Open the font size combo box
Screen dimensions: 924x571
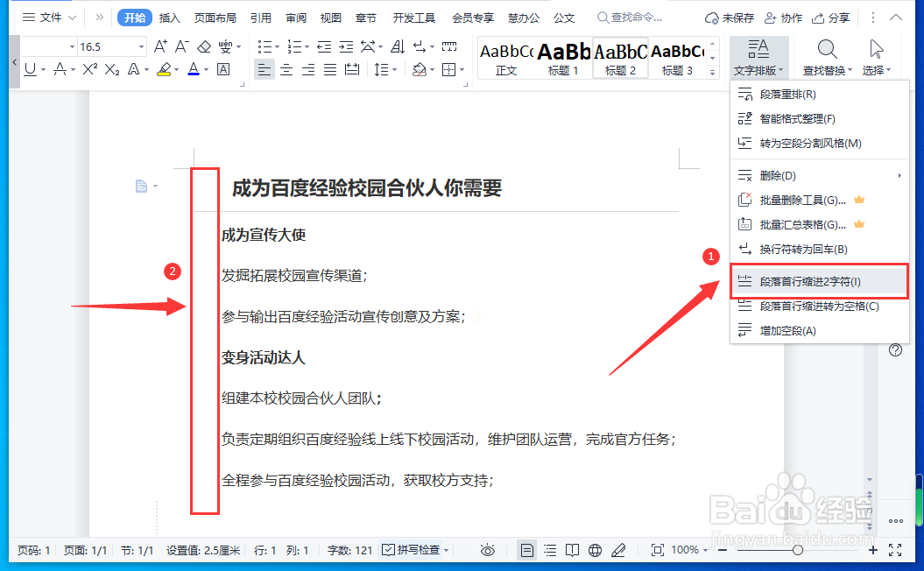[x=112, y=46]
